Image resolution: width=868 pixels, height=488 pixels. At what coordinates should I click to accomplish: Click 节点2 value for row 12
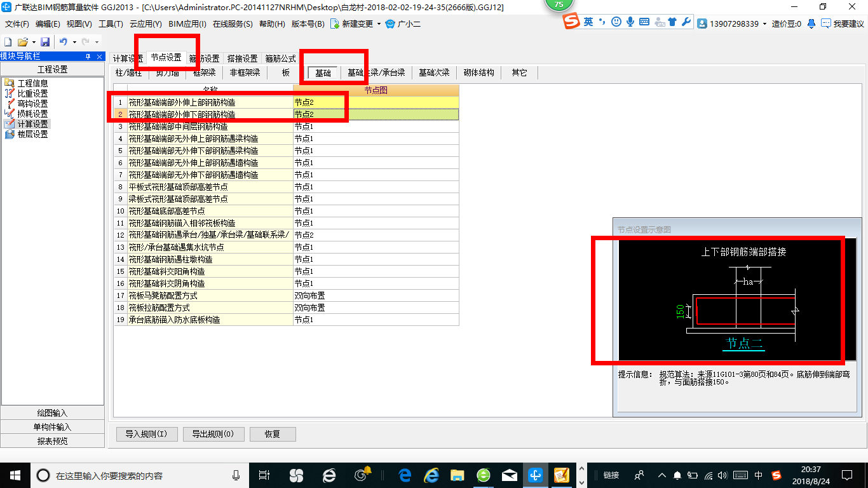click(x=376, y=235)
